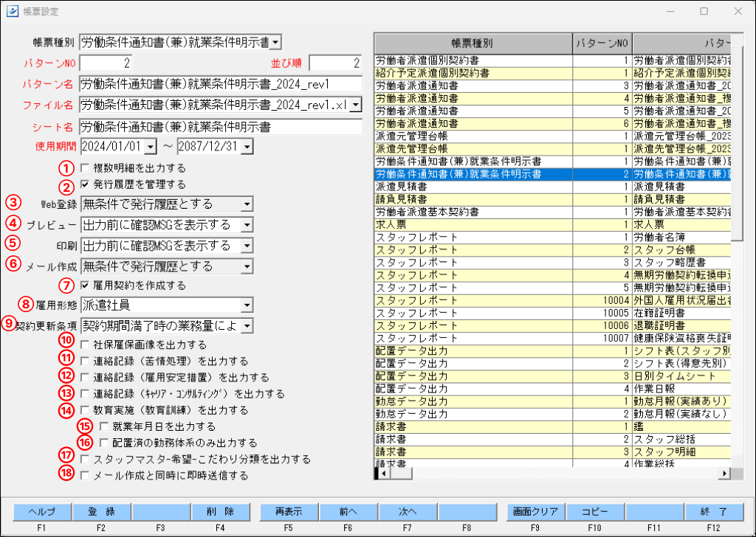The width and height of the screenshot is (756, 537).
Task: Click the パターンNO column header
Action: point(602,43)
